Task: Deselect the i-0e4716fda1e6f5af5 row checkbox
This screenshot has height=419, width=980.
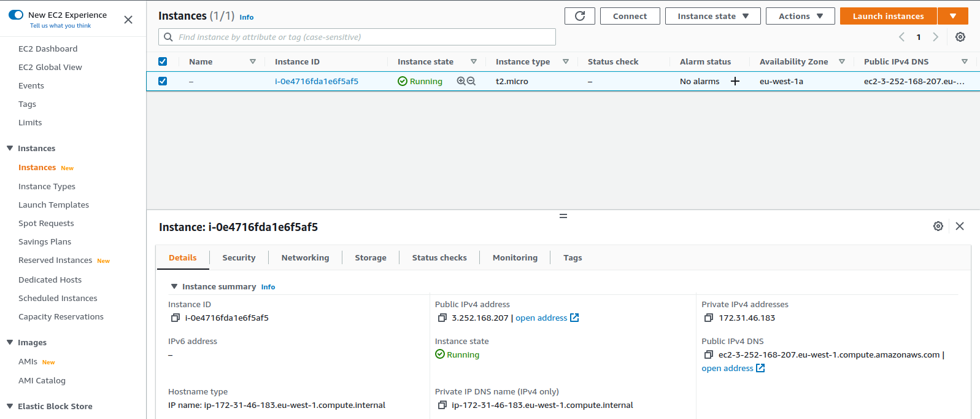Action: (163, 81)
